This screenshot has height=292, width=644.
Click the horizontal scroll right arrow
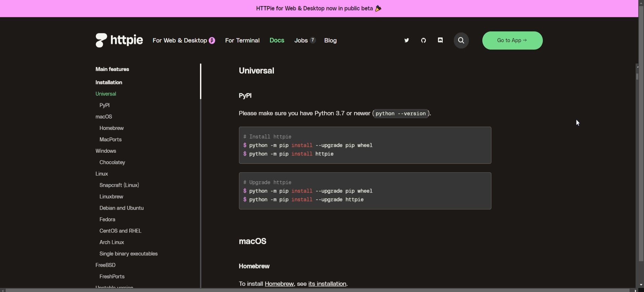coord(635,290)
